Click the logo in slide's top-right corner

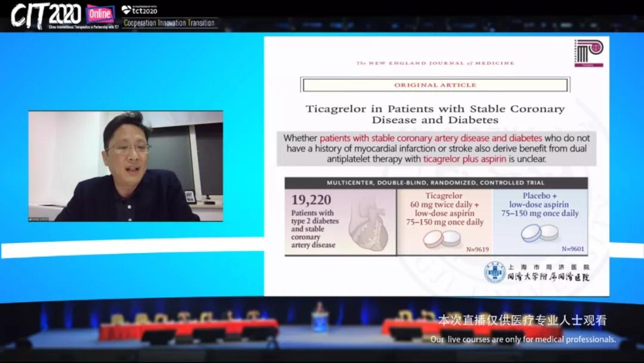[x=588, y=53]
